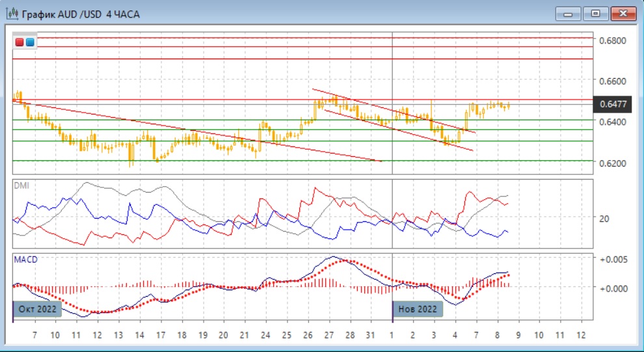The image size is (644, 352).
Task: Click the Ноя 2022 month marker
Action: pyautogui.click(x=418, y=308)
